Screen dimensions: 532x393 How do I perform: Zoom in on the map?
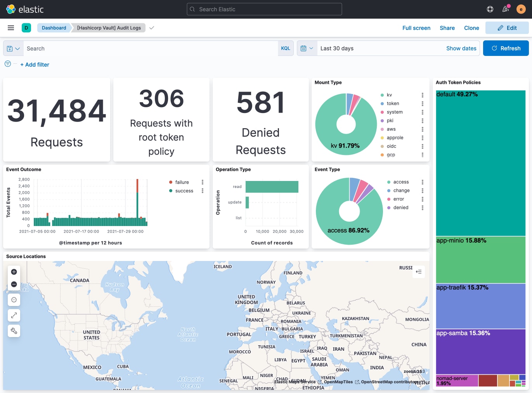tap(14, 272)
